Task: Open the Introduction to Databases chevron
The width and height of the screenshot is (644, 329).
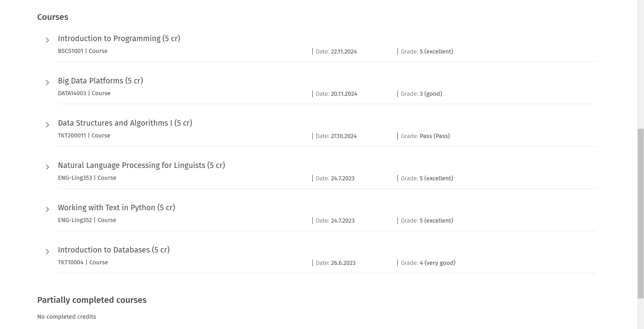Action: tap(47, 252)
